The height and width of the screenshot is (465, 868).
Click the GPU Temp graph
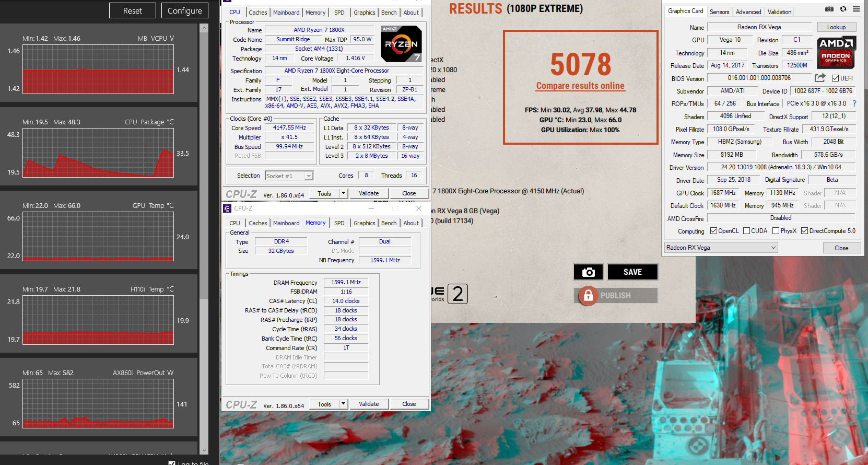coord(98,237)
